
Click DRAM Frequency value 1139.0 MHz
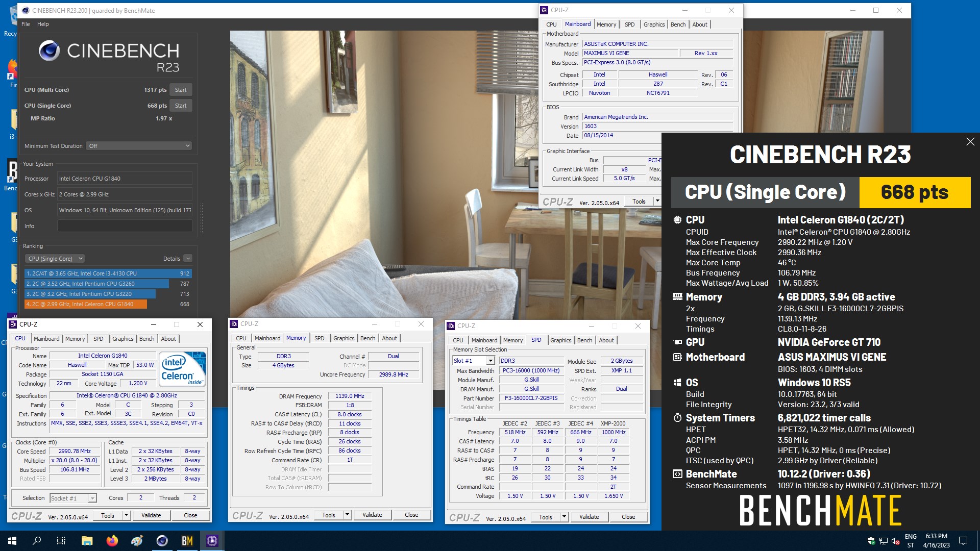coord(350,396)
